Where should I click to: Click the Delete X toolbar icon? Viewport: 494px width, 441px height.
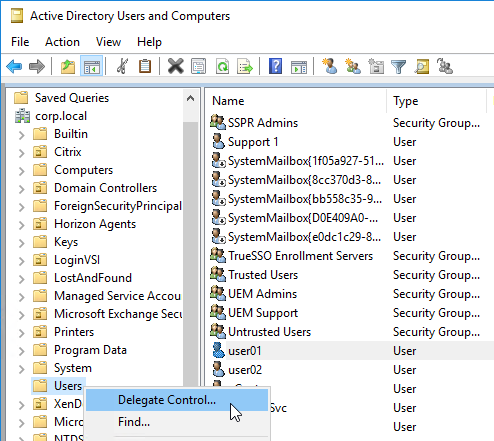point(175,66)
